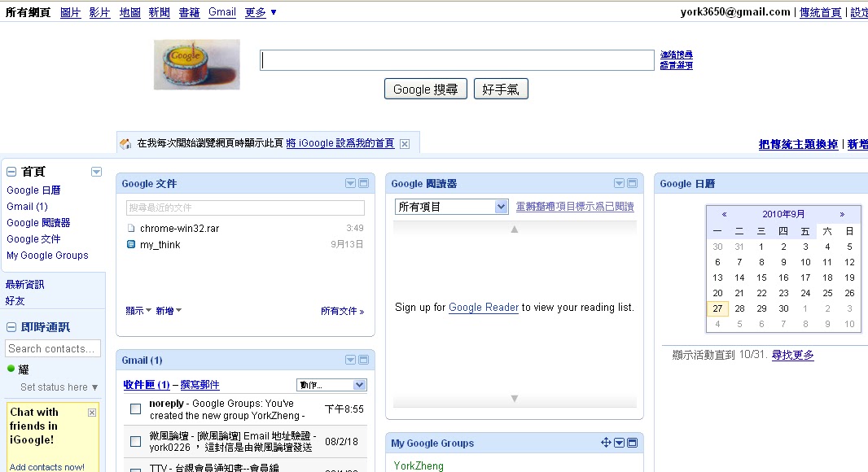The width and height of the screenshot is (868, 472).
Task: Expand the 顯示 menu in documents gadget
Action: pyautogui.click(x=138, y=311)
